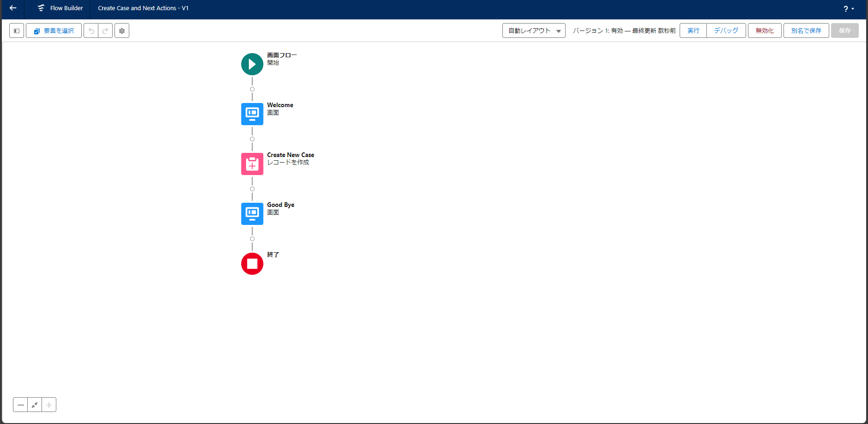Image resolution: width=868 pixels, height=424 pixels.
Task: Open flow settings gear icon
Action: [122, 30]
